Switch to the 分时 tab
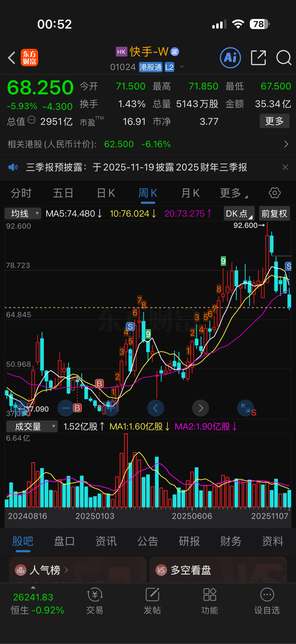The width and height of the screenshot is (296, 644). tap(21, 193)
